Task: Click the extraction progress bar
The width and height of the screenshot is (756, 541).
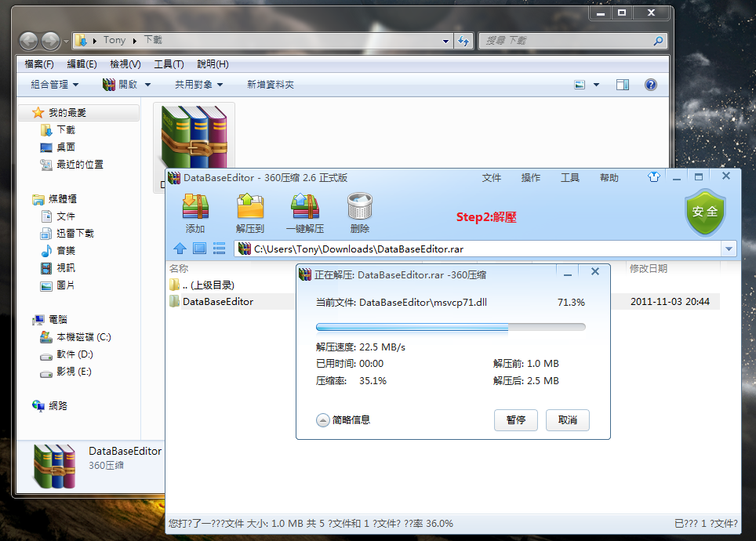Action: [451, 327]
